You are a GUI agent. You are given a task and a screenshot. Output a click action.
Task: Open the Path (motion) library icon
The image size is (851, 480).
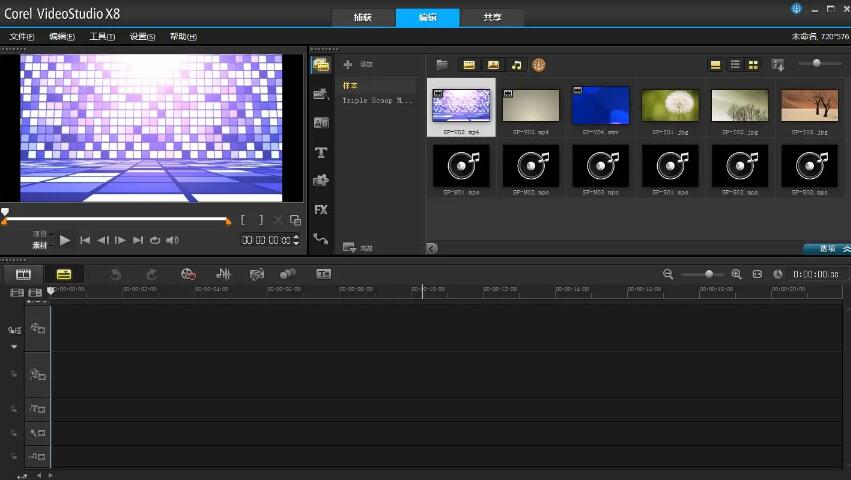tap(321, 239)
